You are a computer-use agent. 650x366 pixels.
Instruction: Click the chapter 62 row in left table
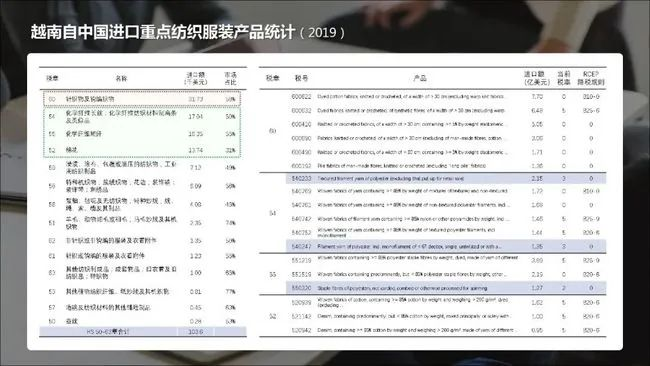point(142,240)
